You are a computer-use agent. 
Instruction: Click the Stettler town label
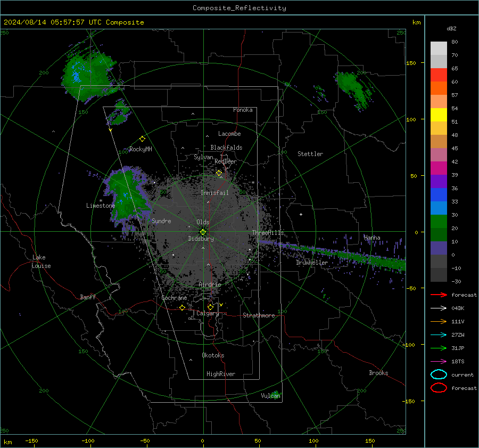click(x=310, y=154)
